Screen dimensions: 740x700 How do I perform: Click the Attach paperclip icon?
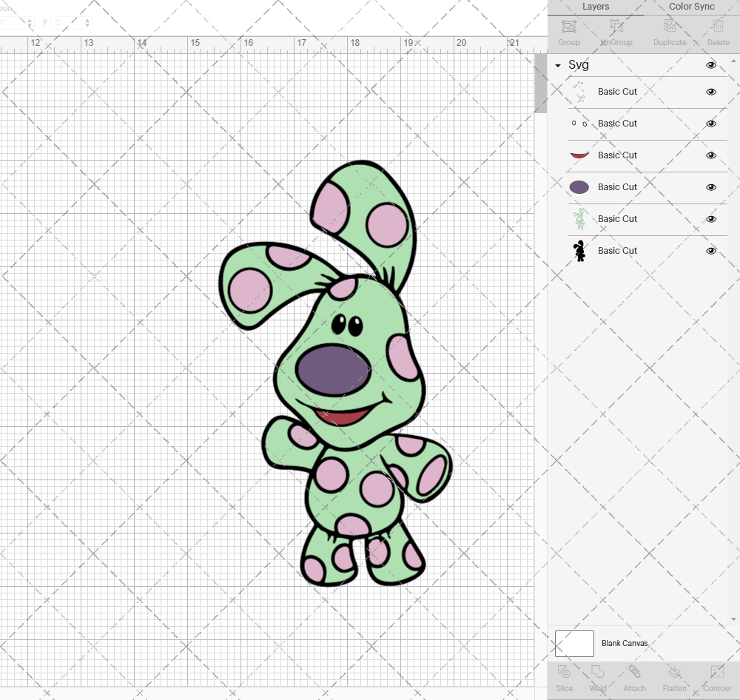(634, 672)
